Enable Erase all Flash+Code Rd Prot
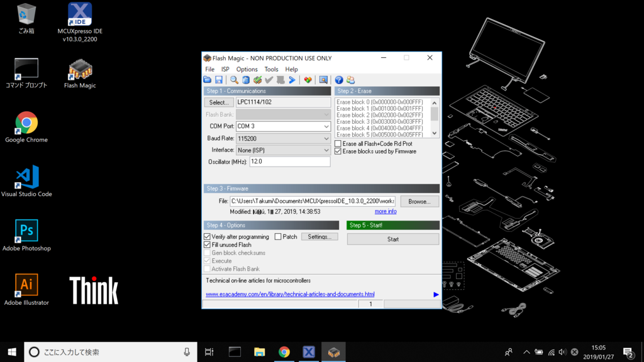The image size is (644, 362). coord(338,144)
